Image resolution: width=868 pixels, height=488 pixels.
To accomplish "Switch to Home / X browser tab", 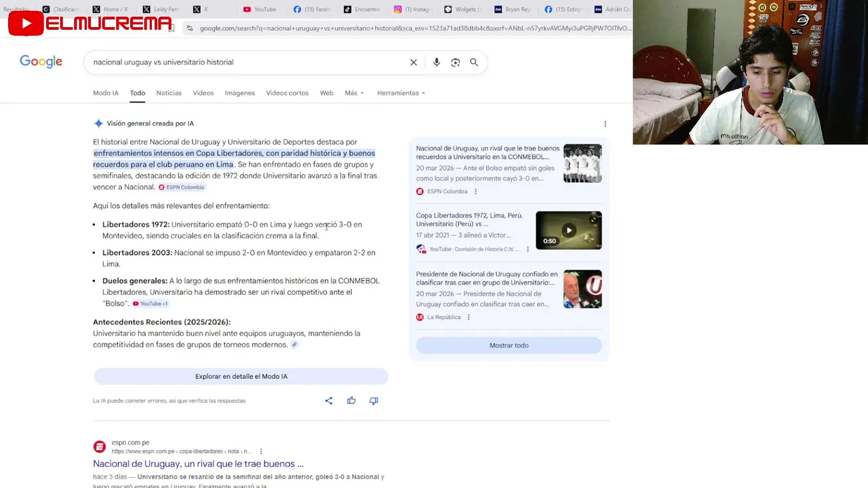I will (111, 9).
